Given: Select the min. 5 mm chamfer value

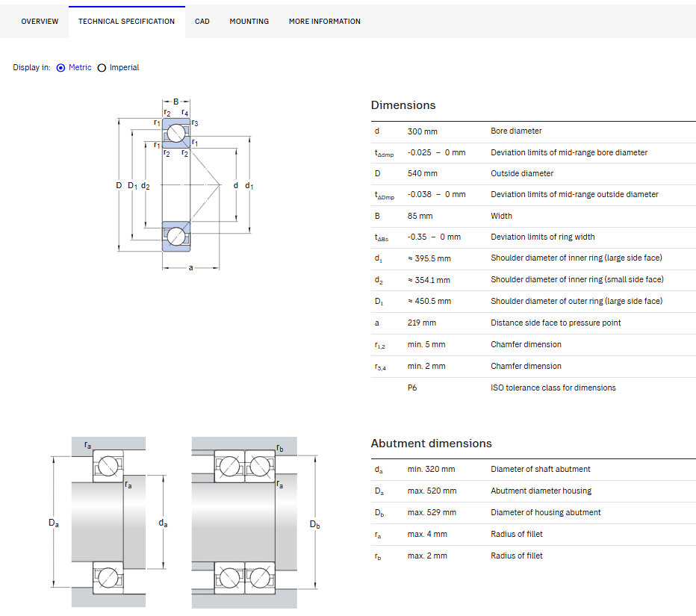Looking at the screenshot, I should pyautogui.click(x=426, y=344).
